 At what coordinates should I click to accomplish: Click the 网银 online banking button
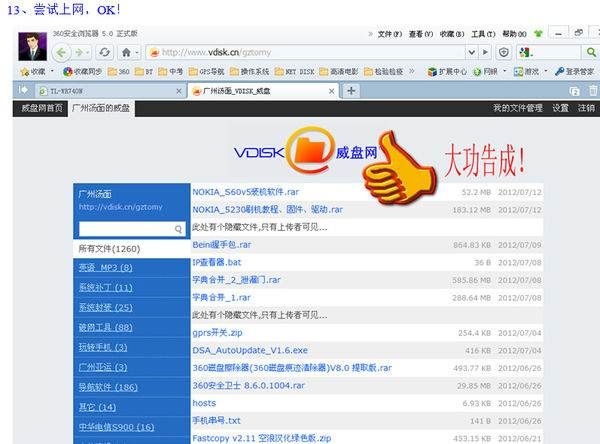pyautogui.click(x=485, y=72)
